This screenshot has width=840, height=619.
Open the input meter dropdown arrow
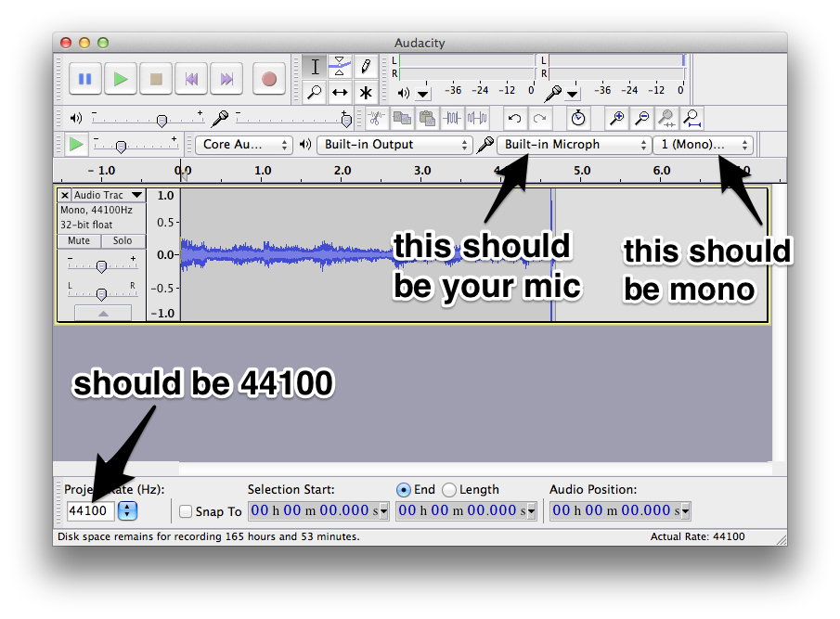[573, 95]
